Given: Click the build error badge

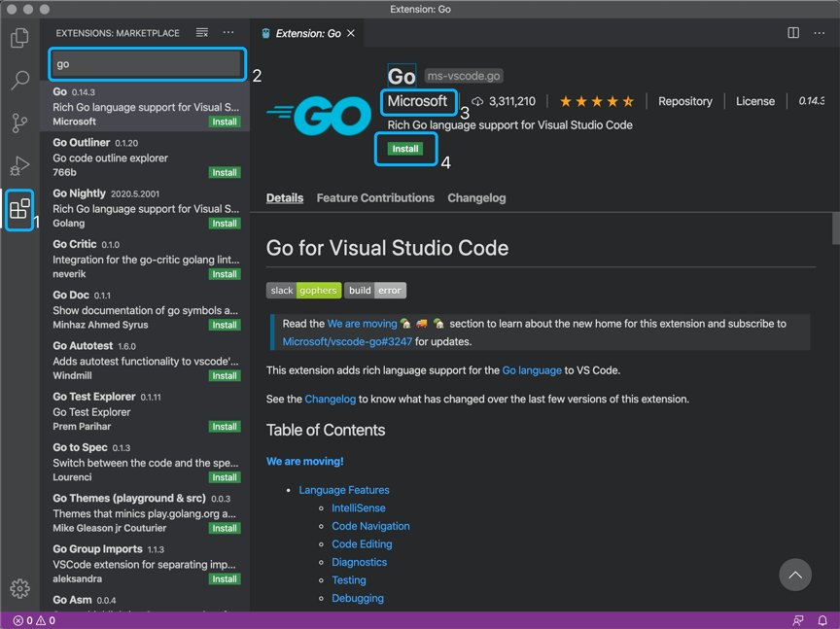Looking at the screenshot, I should pyautogui.click(x=375, y=291).
